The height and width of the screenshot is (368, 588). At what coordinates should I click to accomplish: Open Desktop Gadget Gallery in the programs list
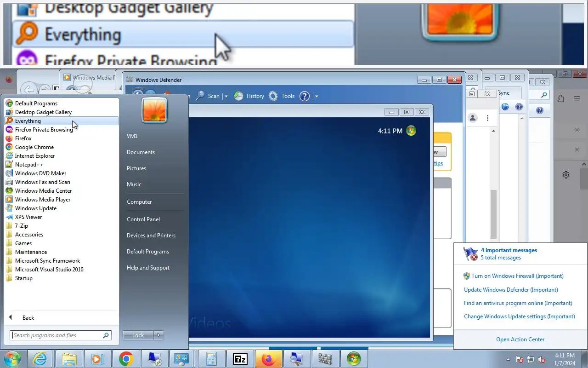click(x=62, y=112)
